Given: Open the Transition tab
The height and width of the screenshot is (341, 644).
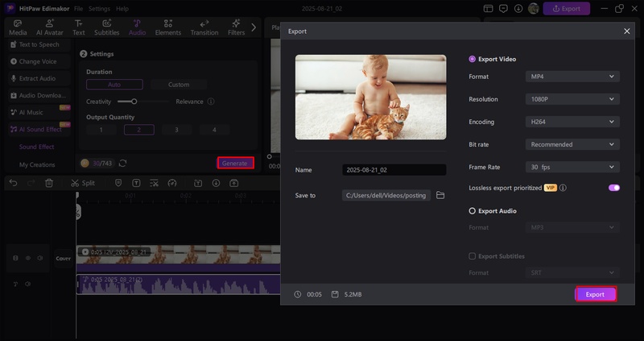Looking at the screenshot, I should point(204,27).
